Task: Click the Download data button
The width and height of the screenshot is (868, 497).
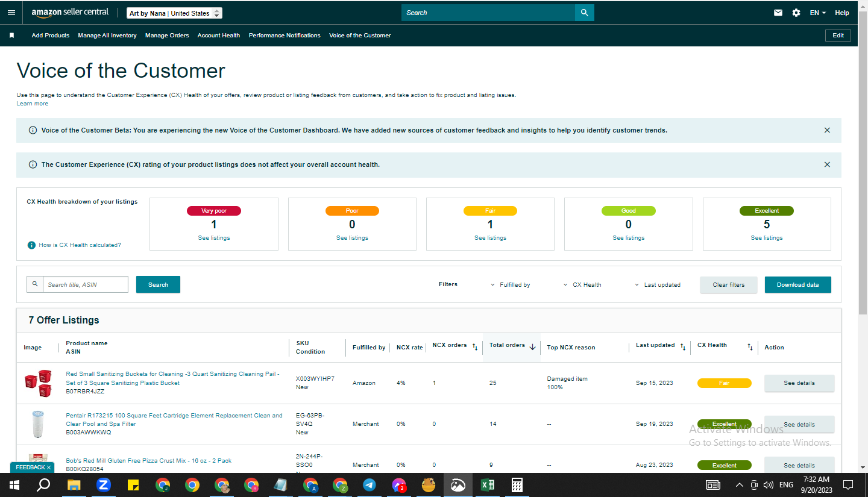Action: click(x=798, y=285)
